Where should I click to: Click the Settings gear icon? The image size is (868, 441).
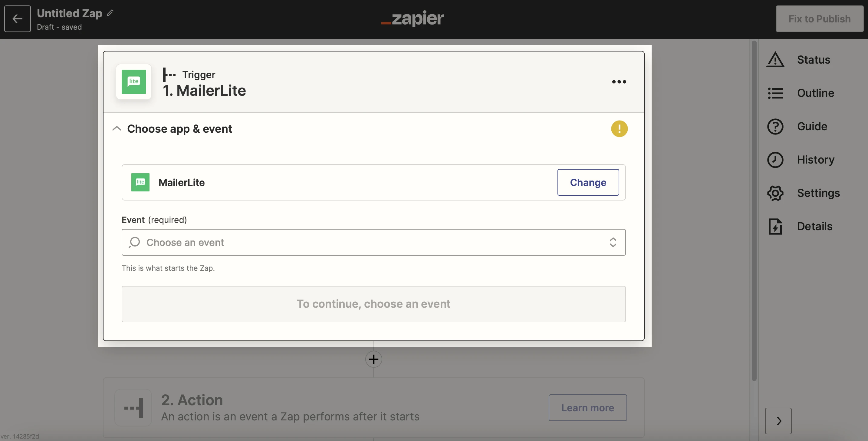coord(775,193)
